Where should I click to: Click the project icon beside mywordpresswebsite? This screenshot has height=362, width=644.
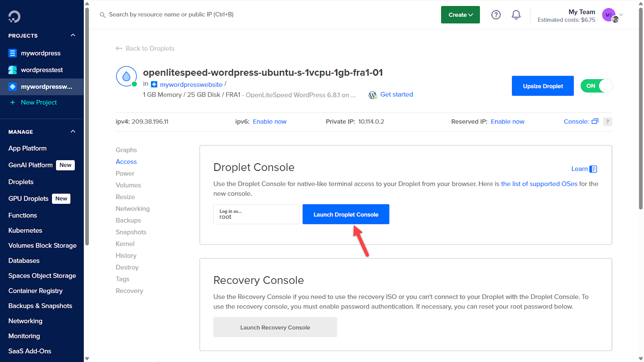[154, 84]
